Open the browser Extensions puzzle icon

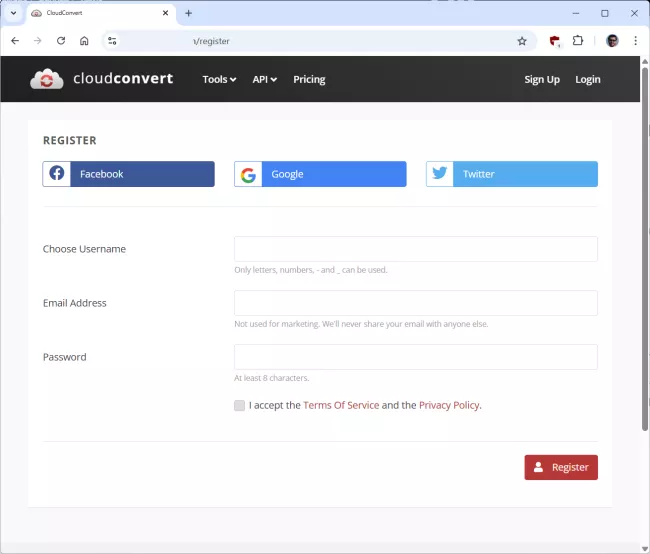tap(578, 41)
